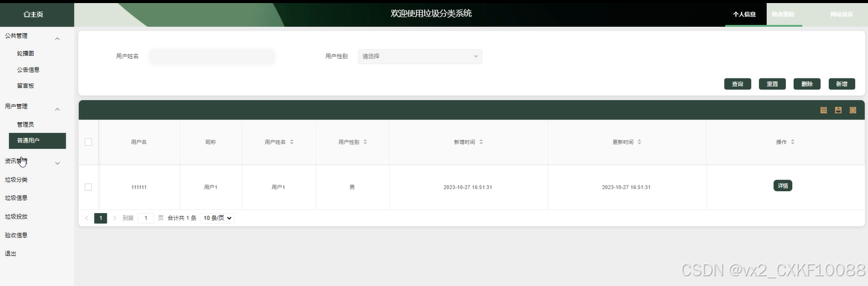Go to 主页 in sidebar header

(33, 14)
